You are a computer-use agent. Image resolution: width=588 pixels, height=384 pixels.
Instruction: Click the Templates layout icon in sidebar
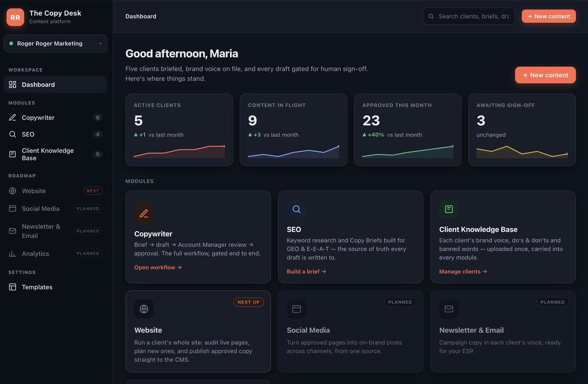pyautogui.click(x=13, y=287)
